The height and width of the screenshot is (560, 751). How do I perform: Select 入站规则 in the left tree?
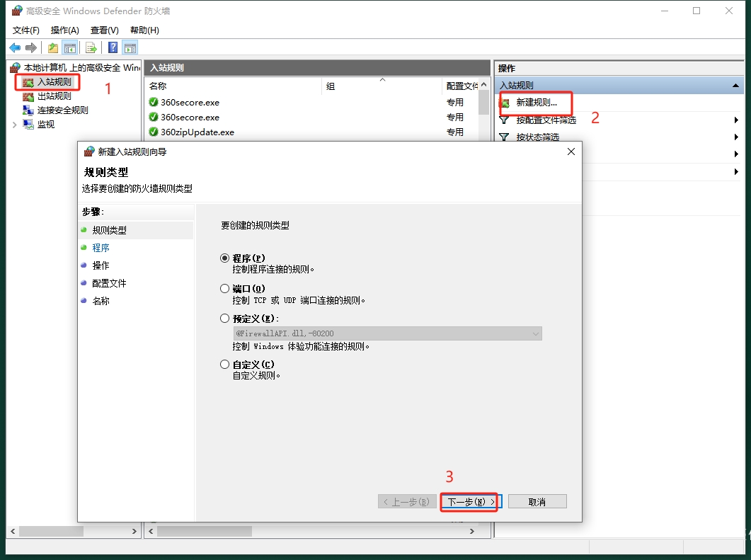54,82
